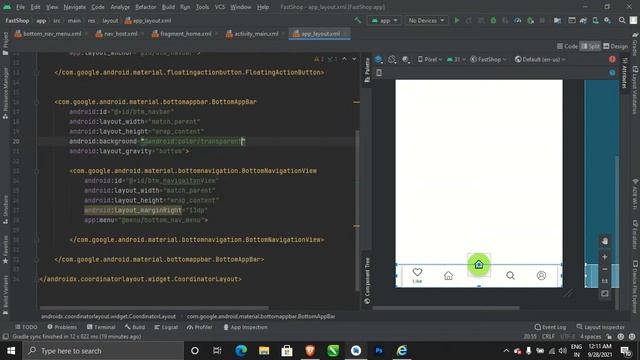
Task: Click the design surface layers icon
Action: point(378,60)
